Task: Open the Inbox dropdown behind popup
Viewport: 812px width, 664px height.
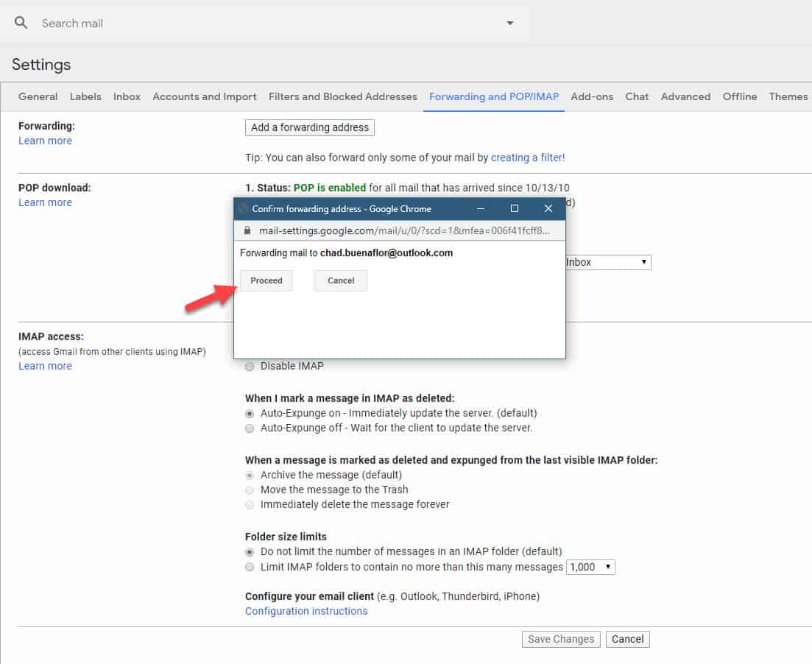Action: [x=608, y=262]
